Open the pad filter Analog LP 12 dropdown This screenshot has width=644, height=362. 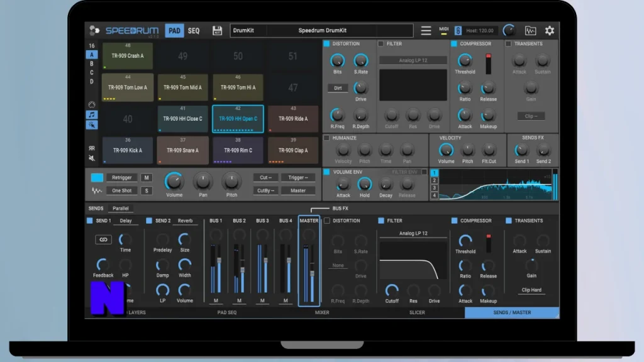413,60
